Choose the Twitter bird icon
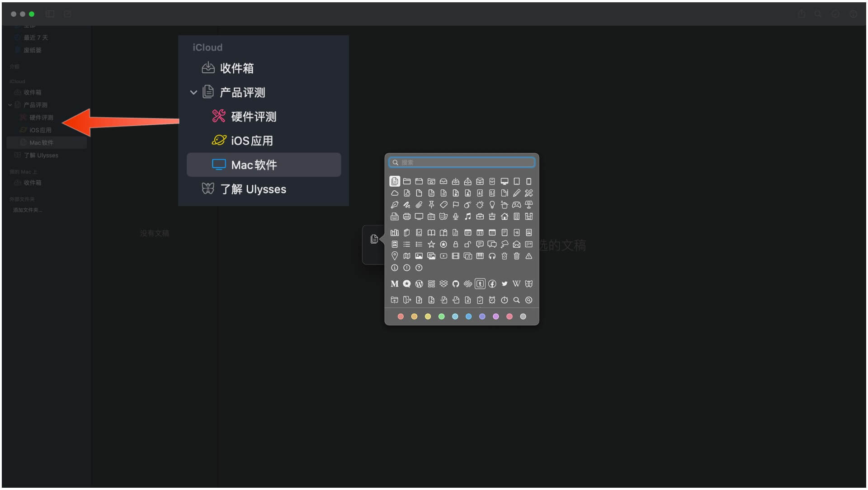Viewport: 868px width, 490px height. (x=504, y=284)
